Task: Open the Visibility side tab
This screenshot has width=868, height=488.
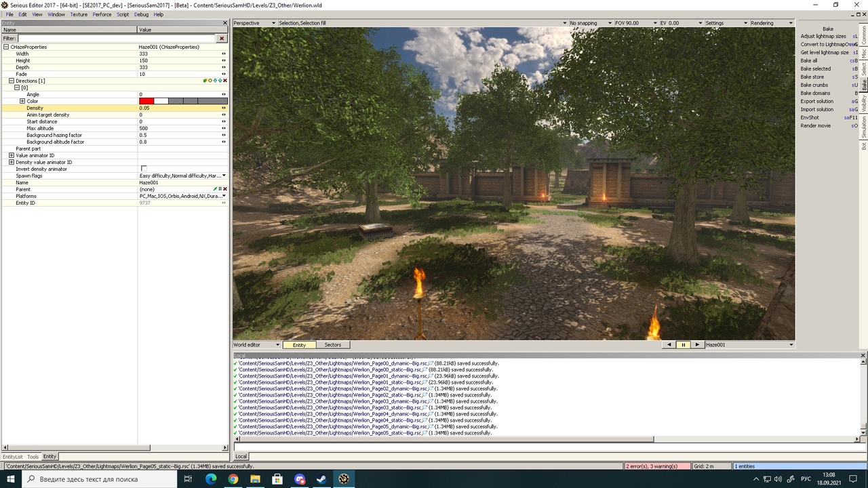Action: click(x=864, y=104)
